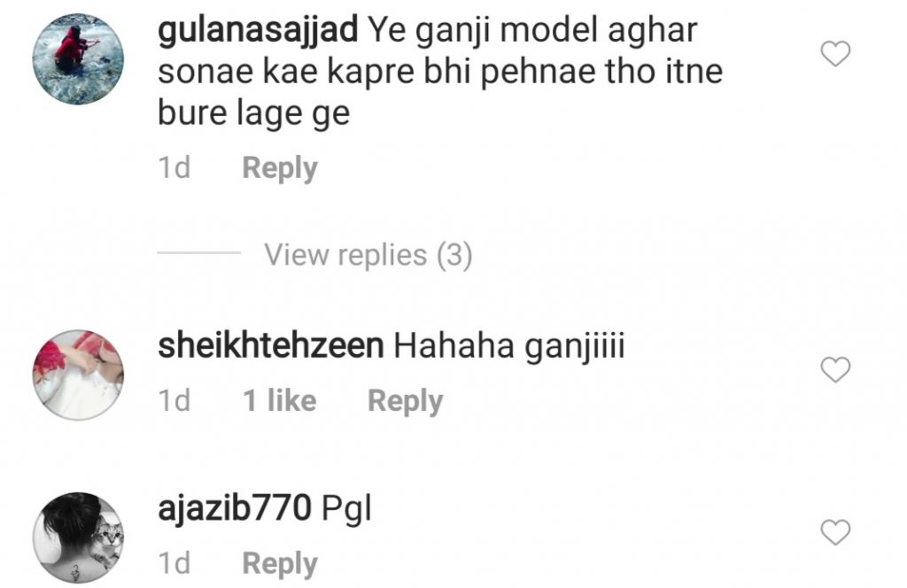This screenshot has width=907, height=588.
Task: Reply to gulanasajjad's comment
Action: pos(280,168)
